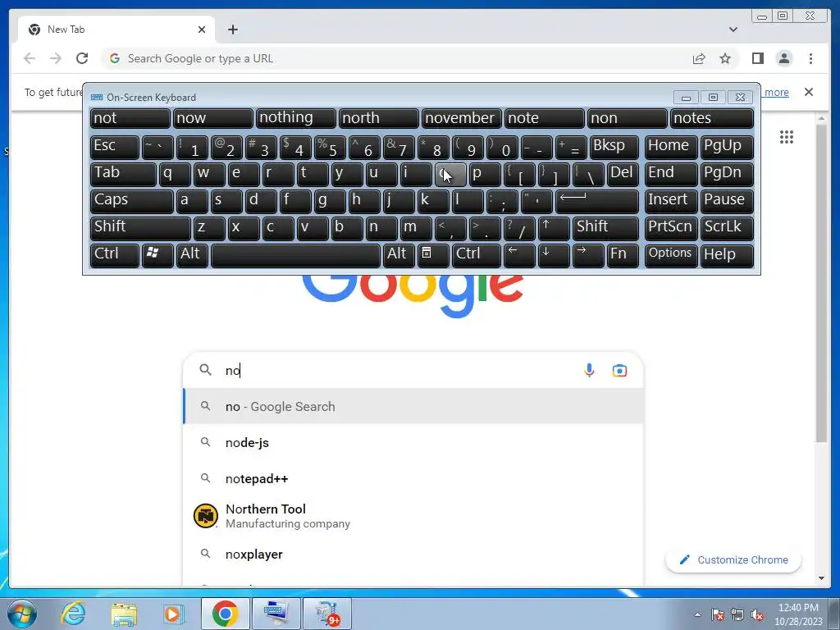Open the tab search dropdown chevron
840x630 pixels.
click(x=733, y=30)
